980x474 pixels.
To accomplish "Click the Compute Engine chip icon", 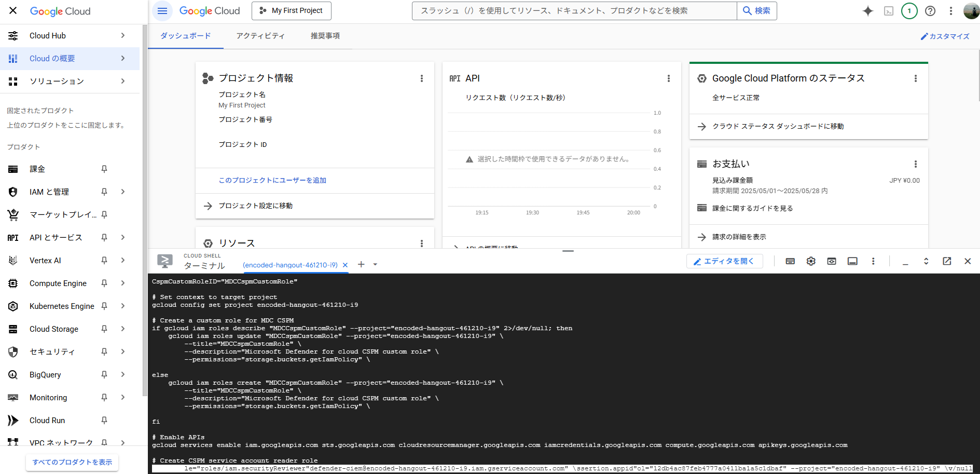I will pyautogui.click(x=13, y=283).
